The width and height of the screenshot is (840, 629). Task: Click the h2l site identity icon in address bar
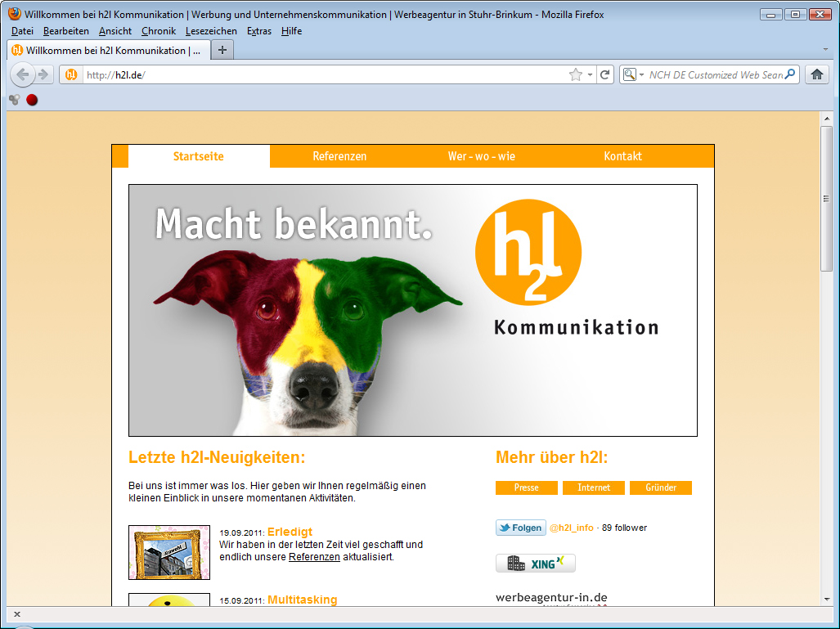tap(71, 74)
